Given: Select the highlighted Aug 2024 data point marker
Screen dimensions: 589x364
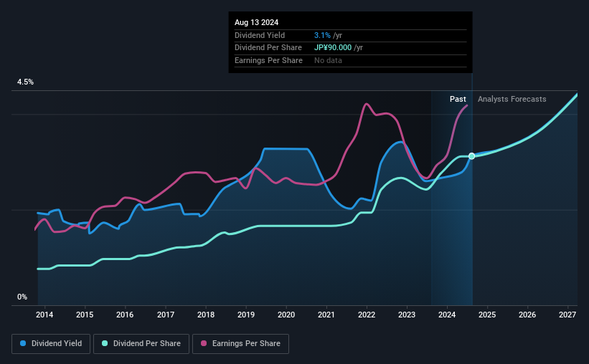Looking at the screenshot, I should [x=472, y=156].
